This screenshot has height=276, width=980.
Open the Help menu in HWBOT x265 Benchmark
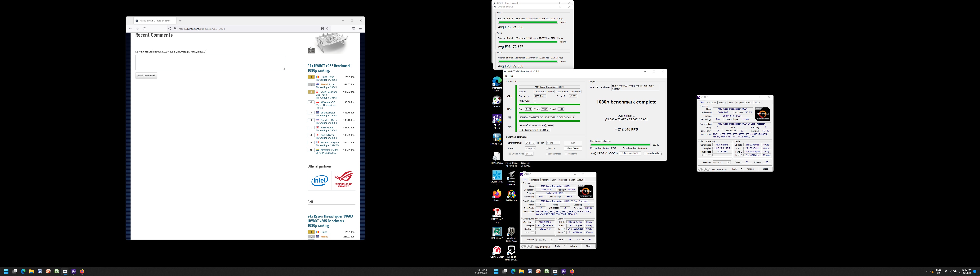pyautogui.click(x=511, y=76)
